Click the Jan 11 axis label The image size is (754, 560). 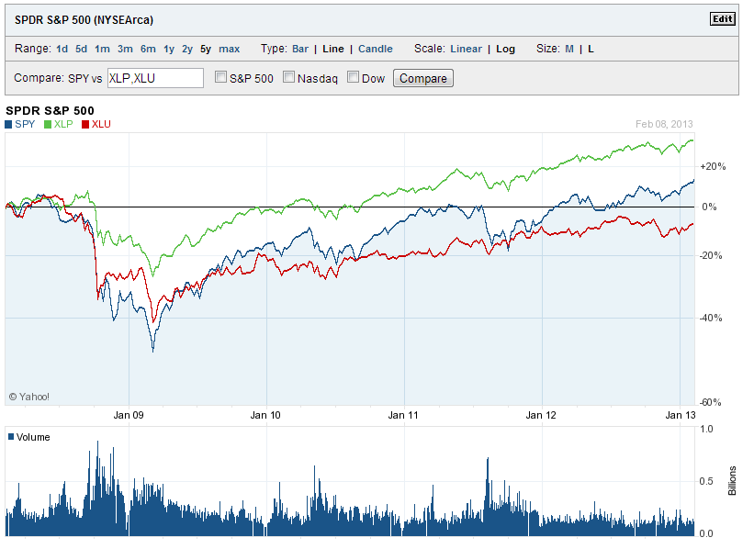pyautogui.click(x=403, y=415)
